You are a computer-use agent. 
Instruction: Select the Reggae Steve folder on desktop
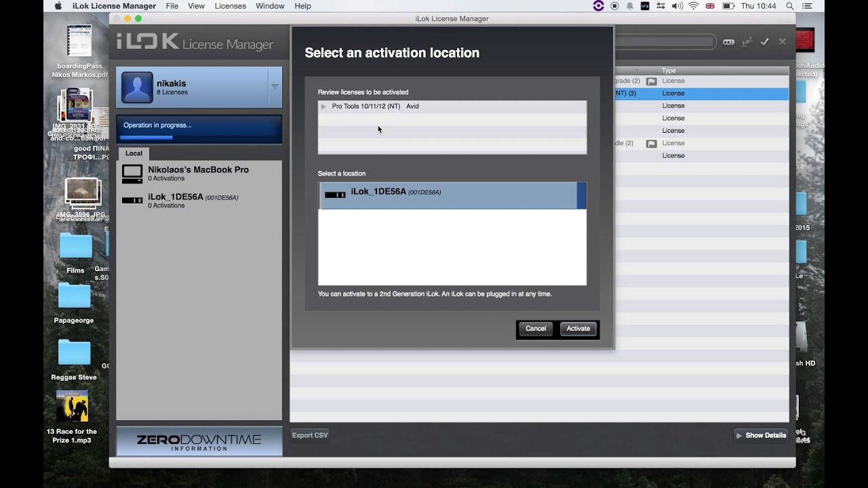(x=74, y=361)
